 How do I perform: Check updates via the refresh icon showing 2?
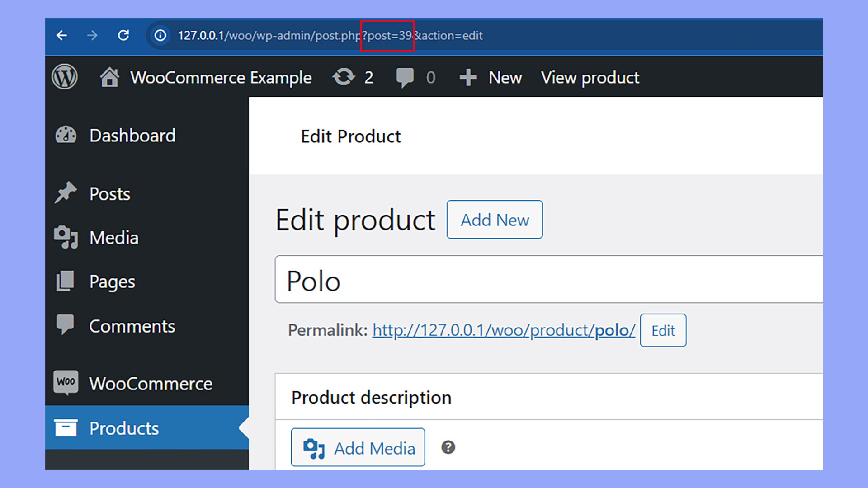(344, 77)
